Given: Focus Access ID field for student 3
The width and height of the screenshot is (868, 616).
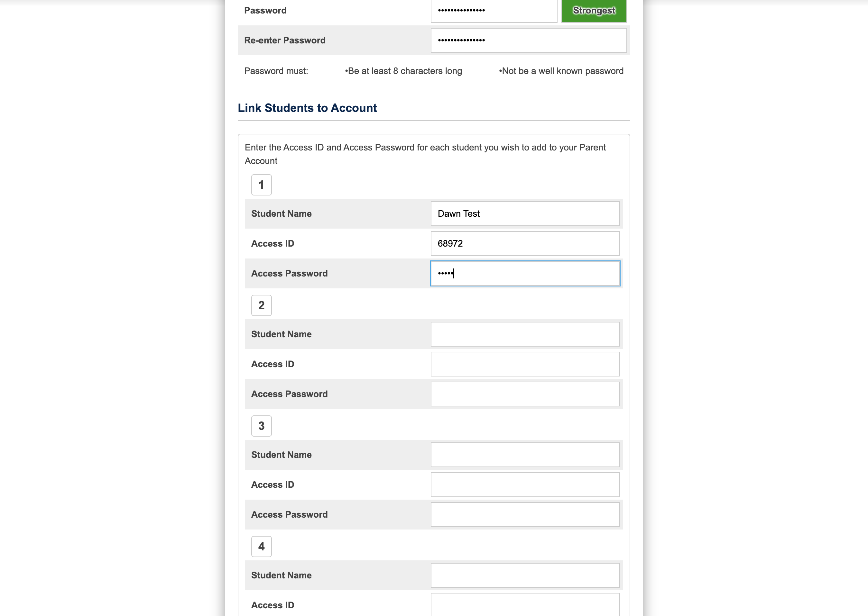Looking at the screenshot, I should pyautogui.click(x=525, y=485).
